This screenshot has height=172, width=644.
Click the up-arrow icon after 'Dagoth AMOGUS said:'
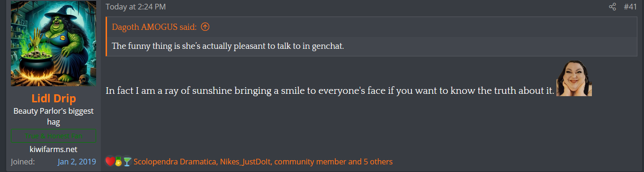coord(205,27)
